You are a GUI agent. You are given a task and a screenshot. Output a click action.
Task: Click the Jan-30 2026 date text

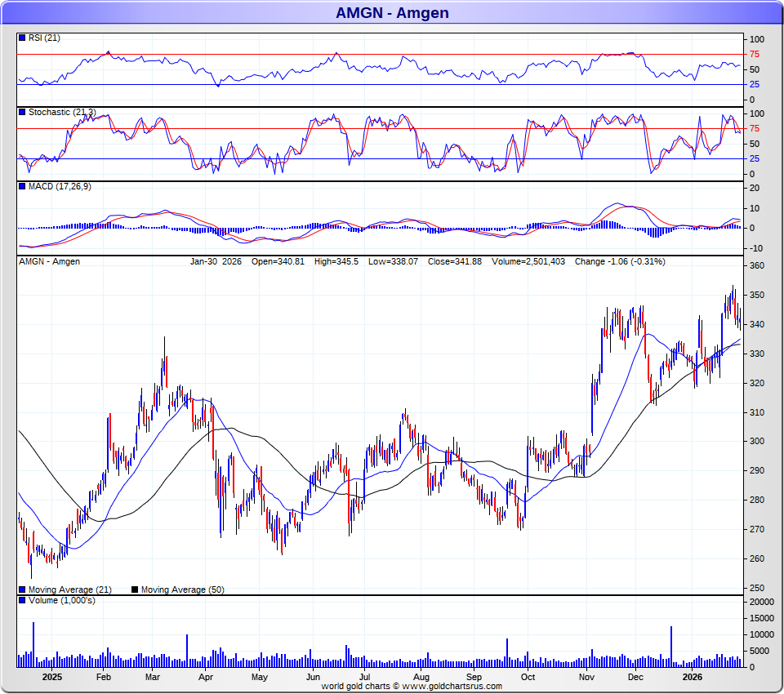coord(216,261)
